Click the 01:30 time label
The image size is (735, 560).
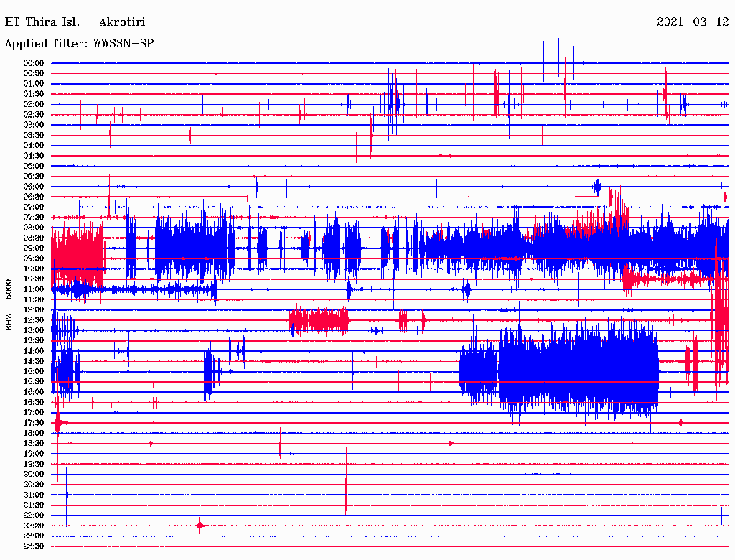pyautogui.click(x=34, y=94)
